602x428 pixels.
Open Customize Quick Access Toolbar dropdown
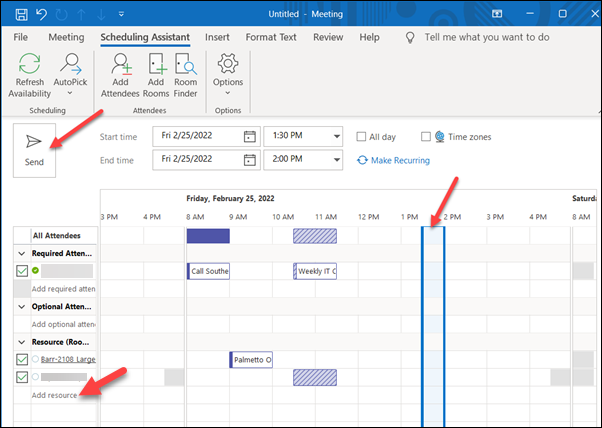121,14
